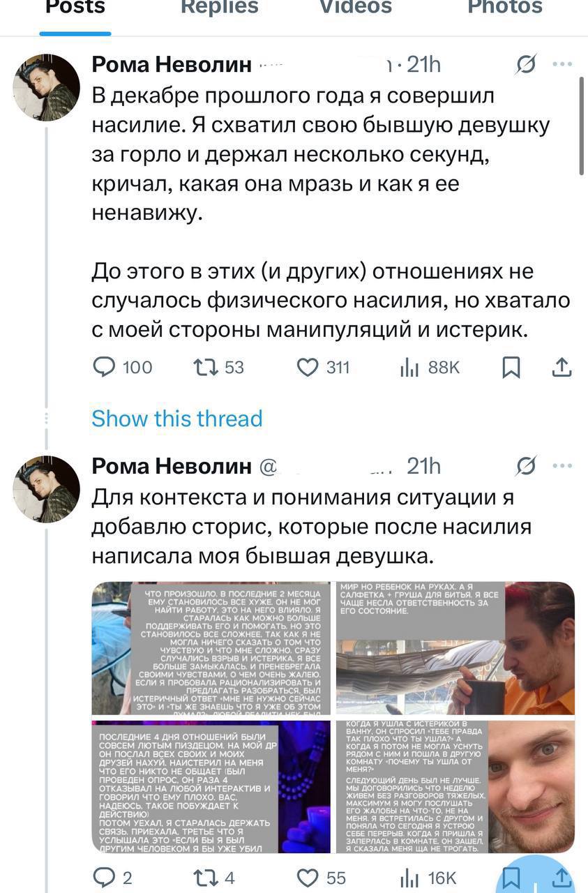Share the first post
Screen dimensions: 588x893
562,367
